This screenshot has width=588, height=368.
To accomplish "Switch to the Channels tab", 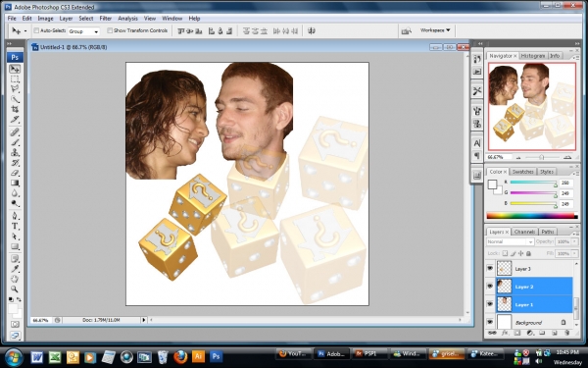I will pos(524,232).
